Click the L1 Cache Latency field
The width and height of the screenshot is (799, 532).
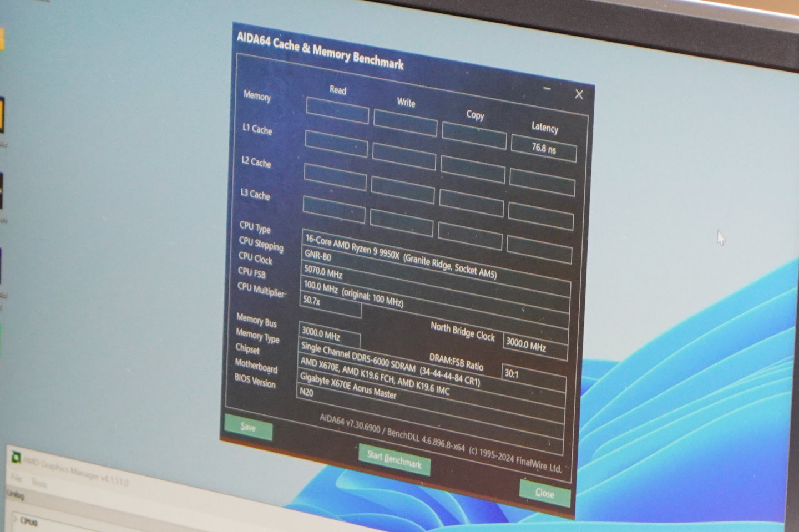pos(542,183)
